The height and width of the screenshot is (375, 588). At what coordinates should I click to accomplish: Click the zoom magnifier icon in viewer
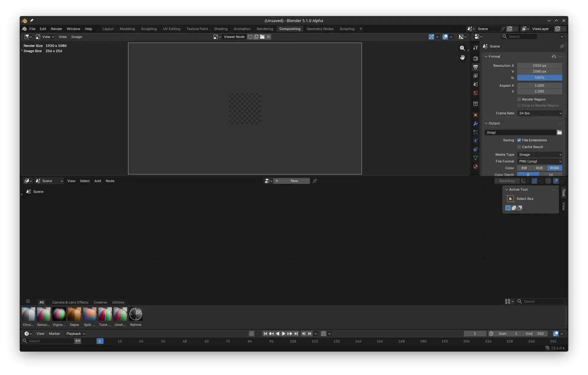(462, 48)
